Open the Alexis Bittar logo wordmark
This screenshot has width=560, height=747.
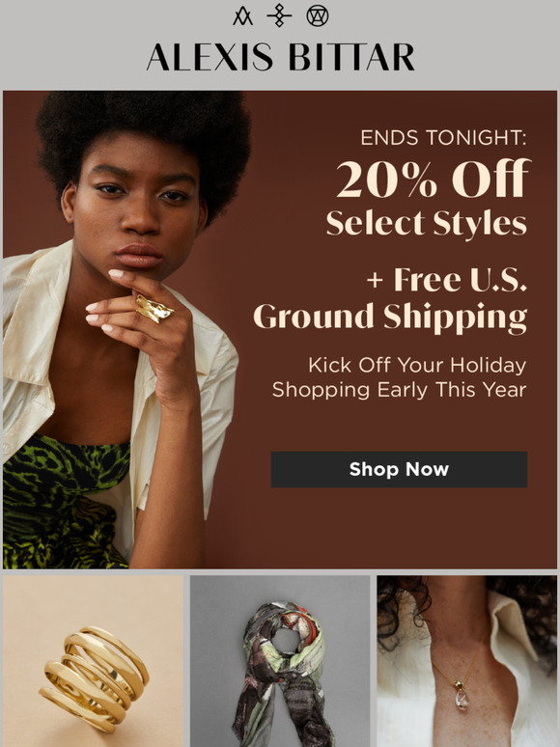tap(280, 57)
